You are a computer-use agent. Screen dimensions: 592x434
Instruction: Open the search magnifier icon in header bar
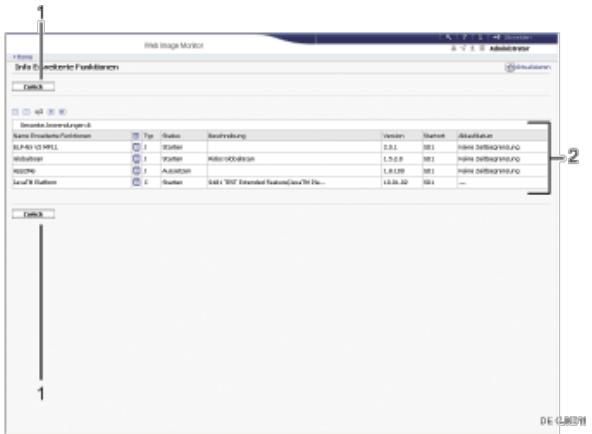tap(448, 37)
